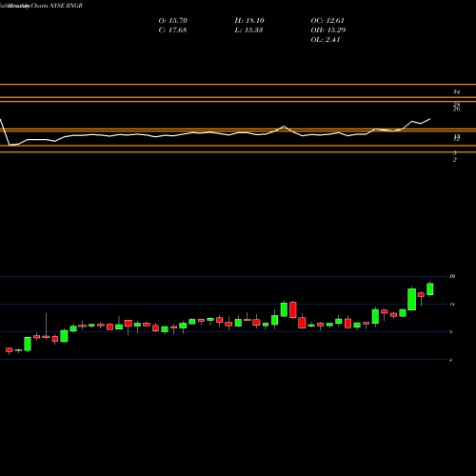Image resolution: width=476 pixels, height=476 pixels.
Task: Click the endpoint of the white line chart
Action: [x=430, y=119]
